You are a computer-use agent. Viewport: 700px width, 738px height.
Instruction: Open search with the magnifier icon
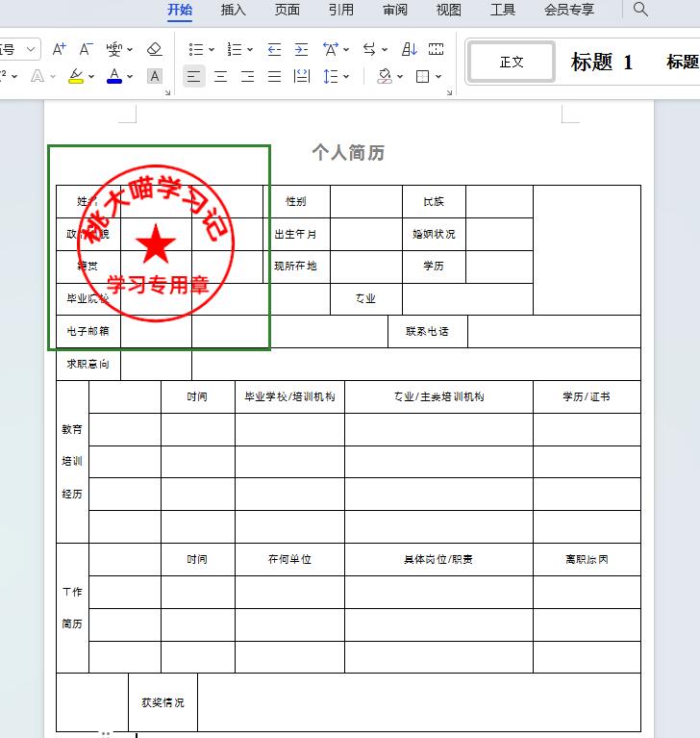(640, 9)
